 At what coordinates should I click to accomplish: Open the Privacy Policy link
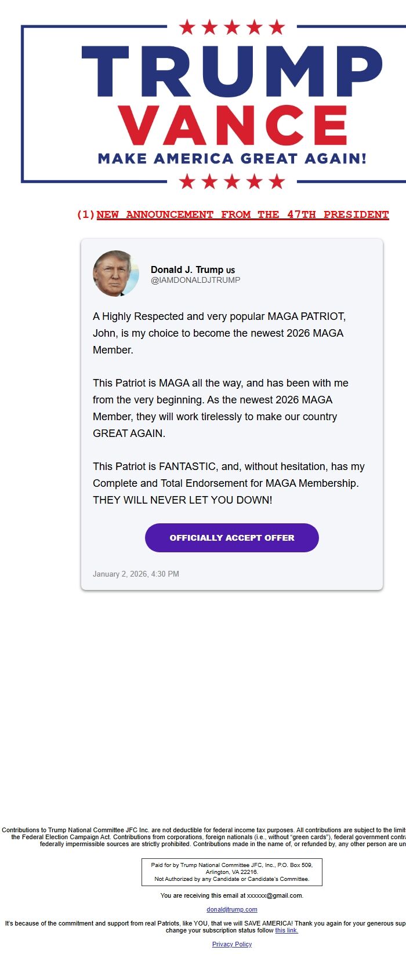231,944
